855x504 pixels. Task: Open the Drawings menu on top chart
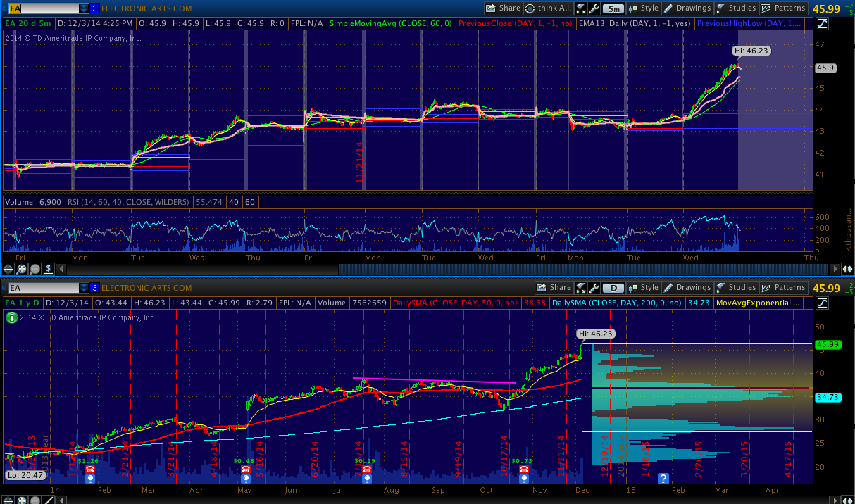[687, 8]
